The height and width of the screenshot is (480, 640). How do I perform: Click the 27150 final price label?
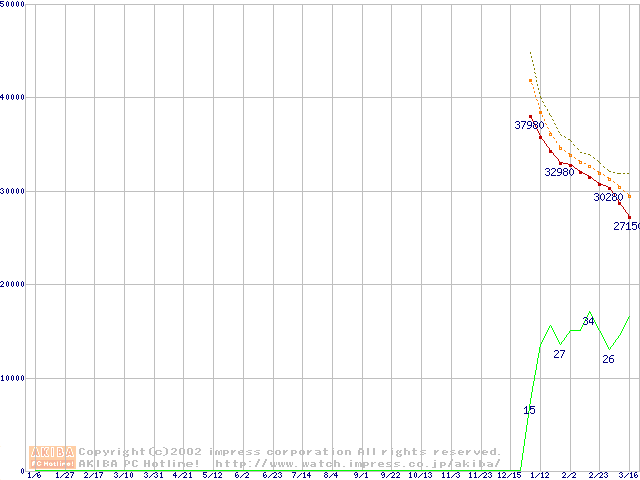click(x=626, y=227)
